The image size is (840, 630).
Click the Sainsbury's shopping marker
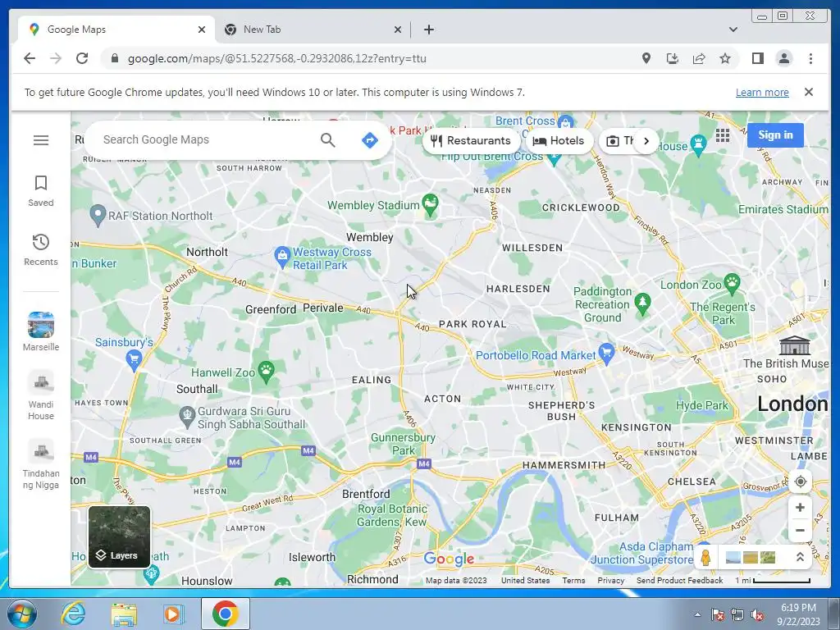pyautogui.click(x=134, y=361)
